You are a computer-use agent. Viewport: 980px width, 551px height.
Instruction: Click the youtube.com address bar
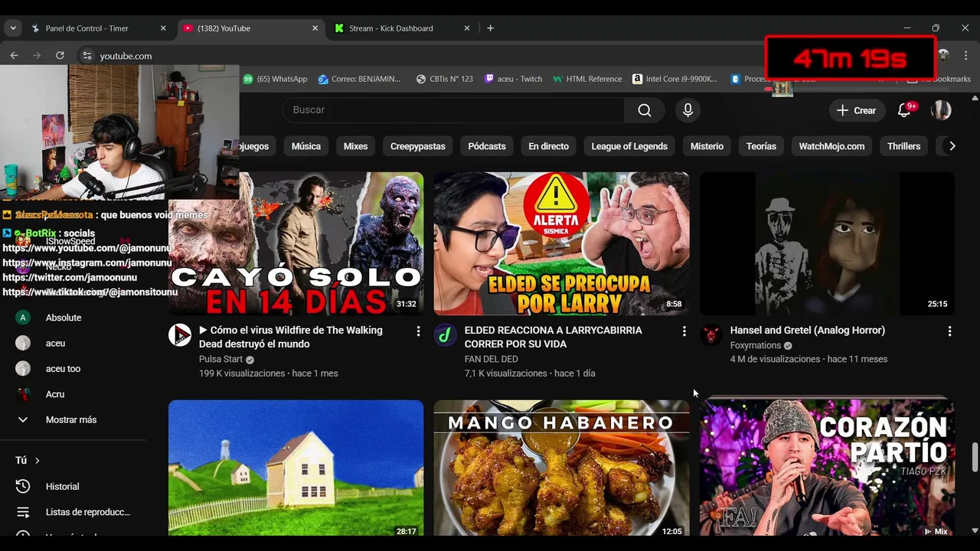coord(126,56)
